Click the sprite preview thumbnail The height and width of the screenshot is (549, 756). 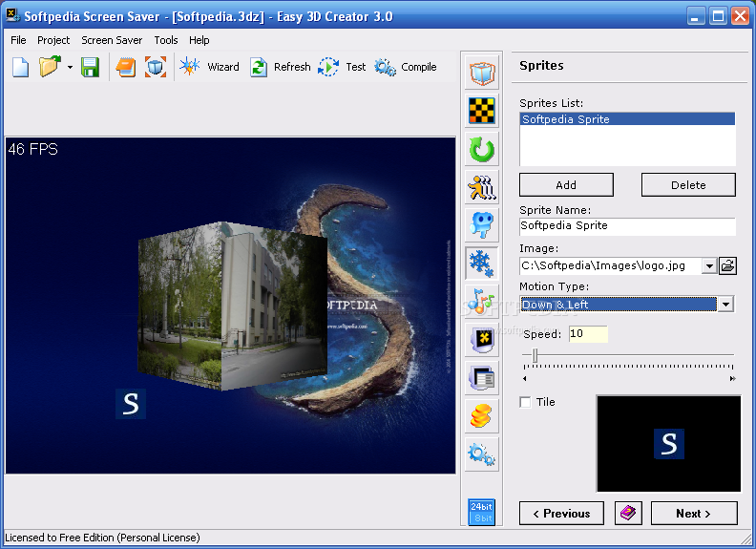pos(669,444)
